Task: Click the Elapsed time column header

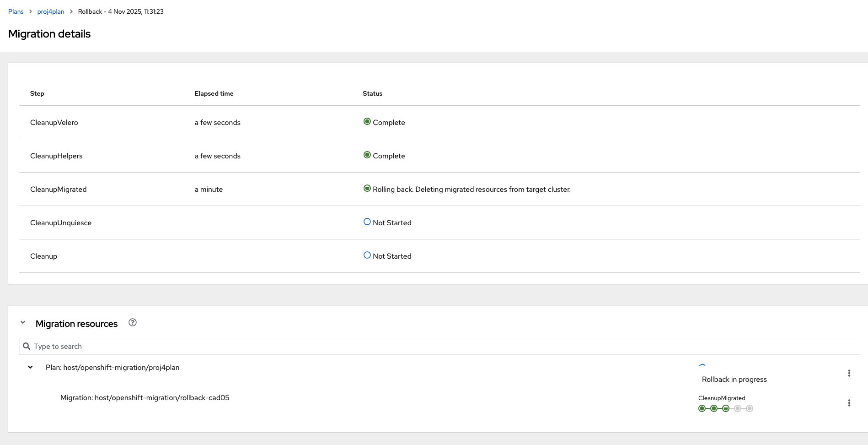Action: (x=214, y=93)
